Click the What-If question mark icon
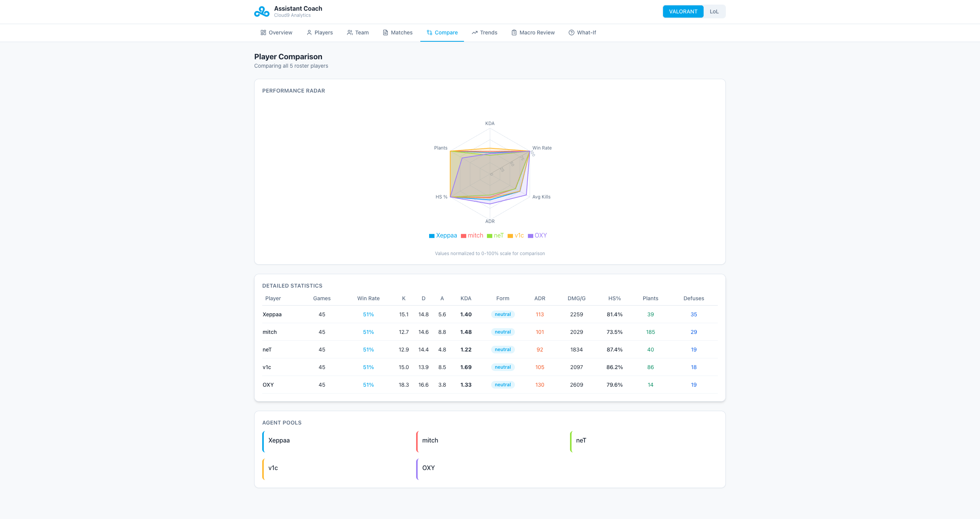Viewport: 980px width, 519px height. coord(572,33)
